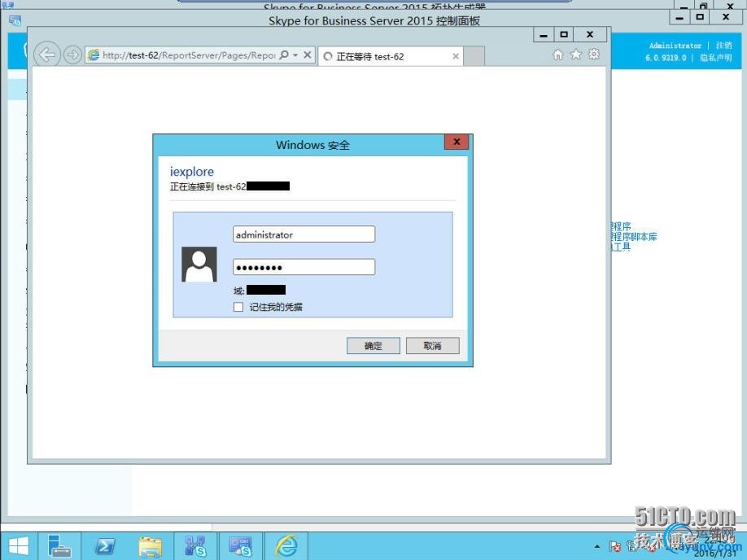Maximize the Skype 控制面板 window

point(700,18)
